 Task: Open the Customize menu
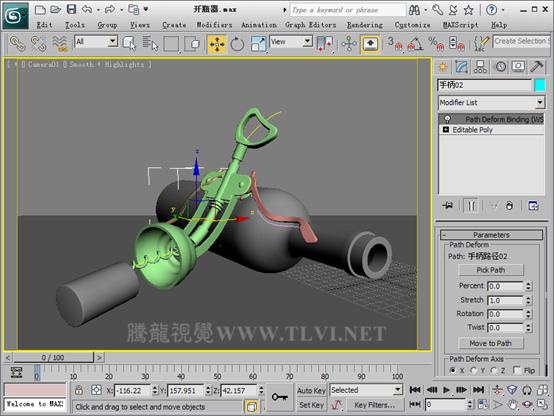click(412, 25)
